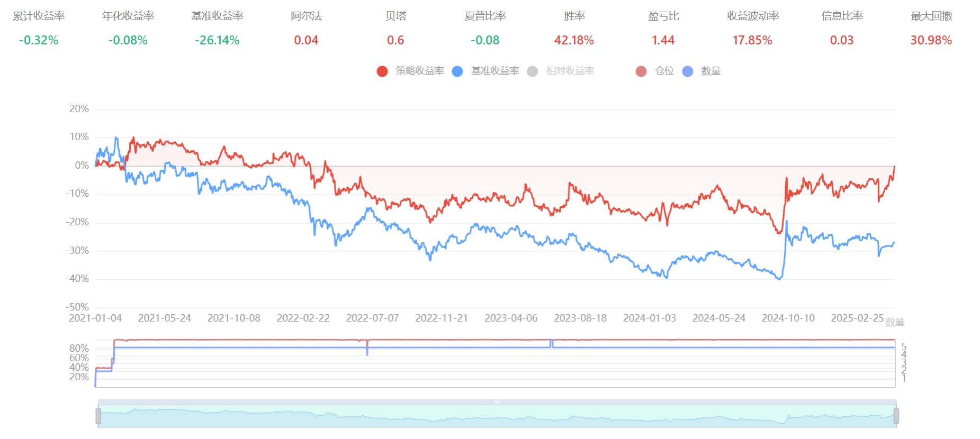The image size is (980, 439).
Task: Click the right handle of zoom slider
Action: pos(896,416)
